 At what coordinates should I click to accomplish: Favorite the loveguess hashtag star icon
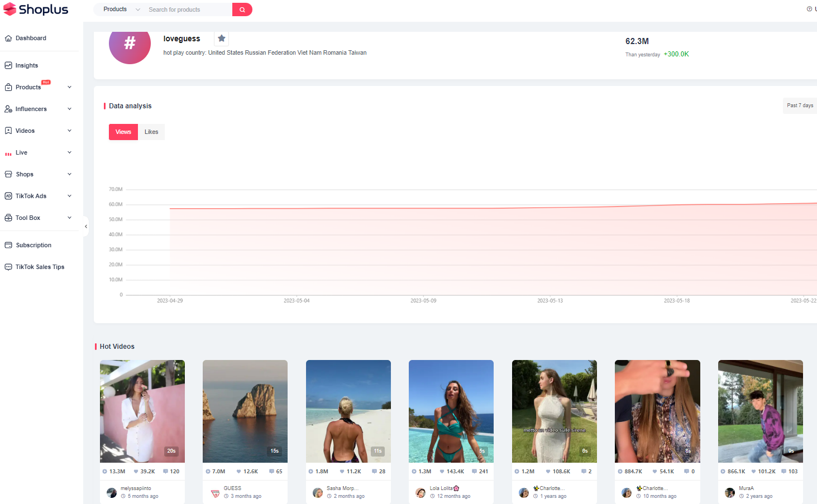[222, 39]
